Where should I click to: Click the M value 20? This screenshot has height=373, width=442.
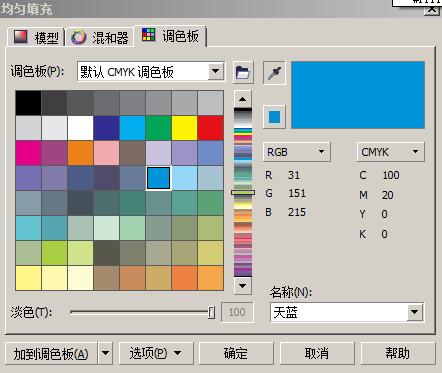pos(388,195)
